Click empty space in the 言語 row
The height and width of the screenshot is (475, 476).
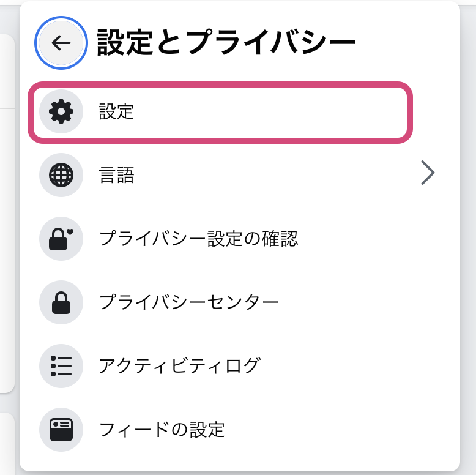pyautogui.click(x=273, y=175)
